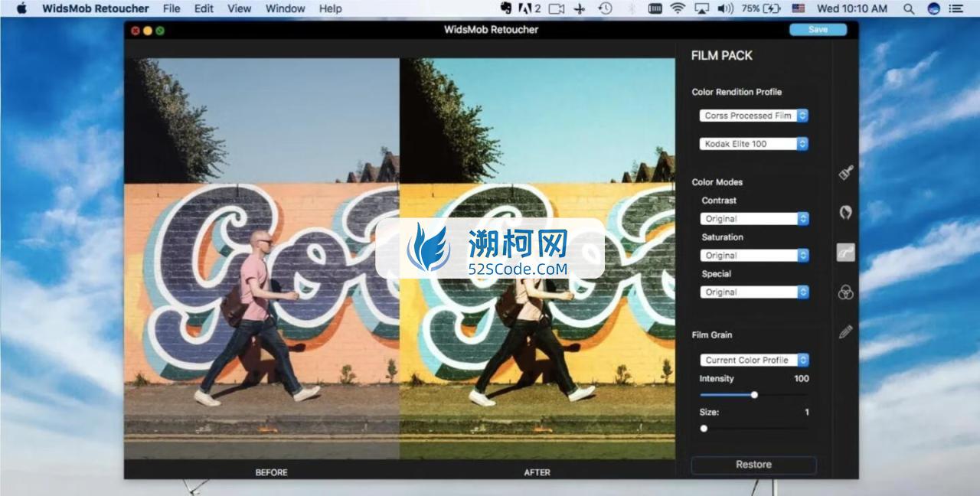Click the Color Modes section label
This screenshot has height=496, width=980.
(x=717, y=182)
